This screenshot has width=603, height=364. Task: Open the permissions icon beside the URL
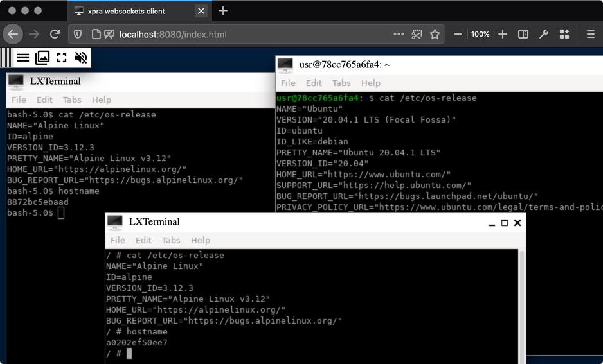pos(109,34)
